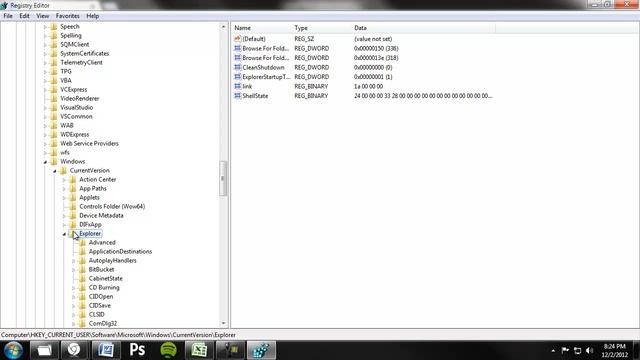Viewport: 640px width, 360px height.
Task: Select the CIDSave key
Action: 100,305
